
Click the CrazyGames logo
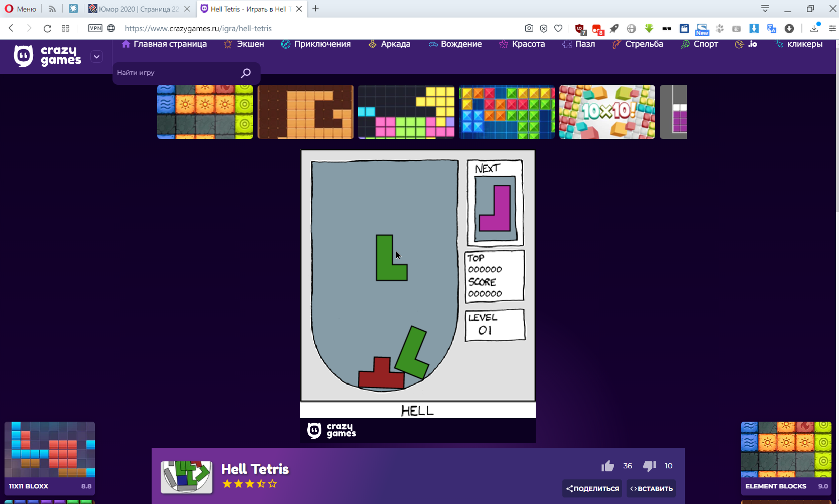(47, 56)
